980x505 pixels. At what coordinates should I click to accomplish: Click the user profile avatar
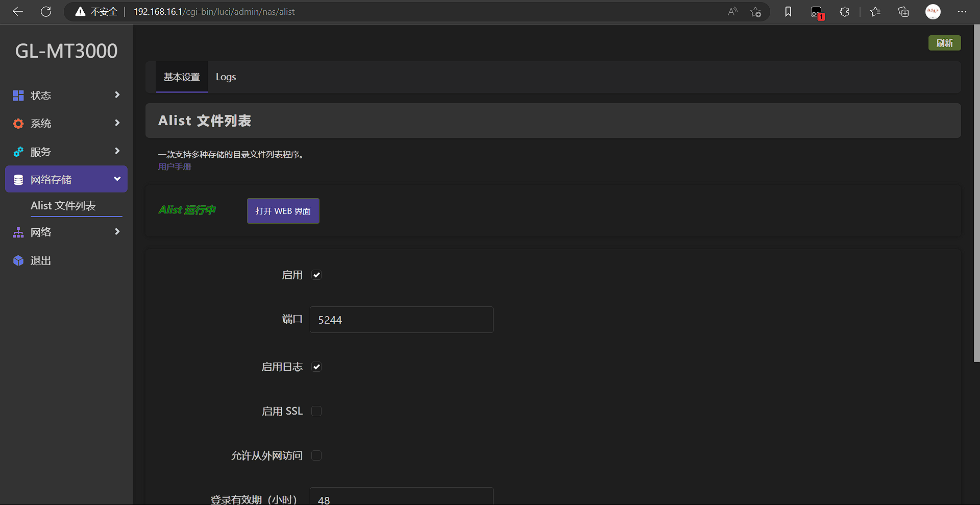(933, 12)
